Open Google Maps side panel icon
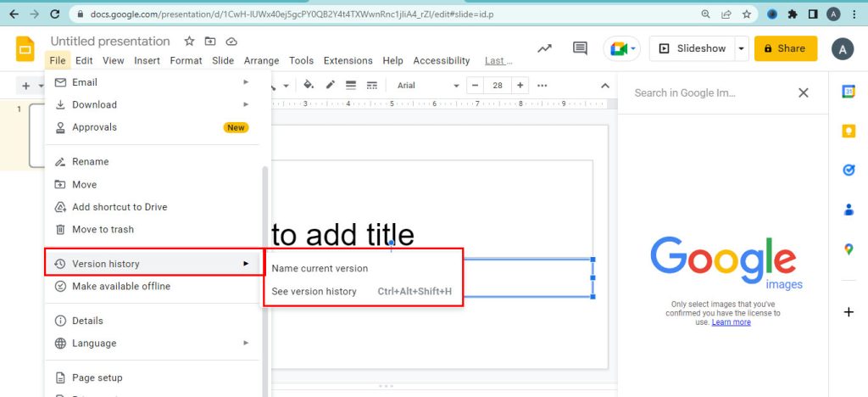Screen dimensions: 868x397 [x=849, y=249]
